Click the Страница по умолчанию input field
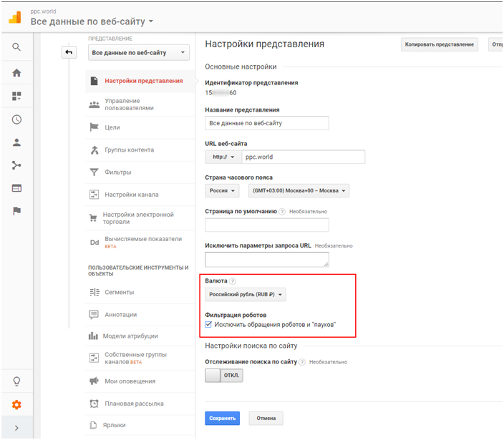 pyautogui.click(x=267, y=225)
